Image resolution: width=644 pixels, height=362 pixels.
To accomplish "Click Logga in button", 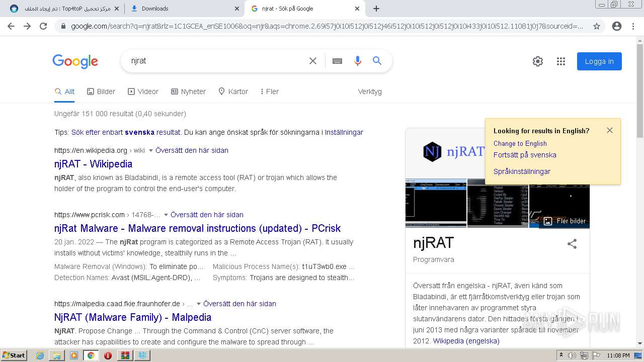I will pyautogui.click(x=599, y=61).
